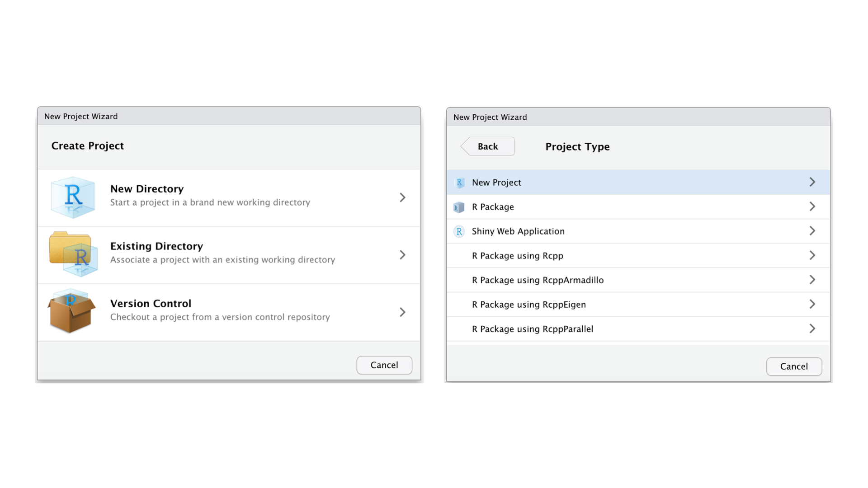Click the R Package cube icon
This screenshot has width=868, height=488.
coord(459,207)
